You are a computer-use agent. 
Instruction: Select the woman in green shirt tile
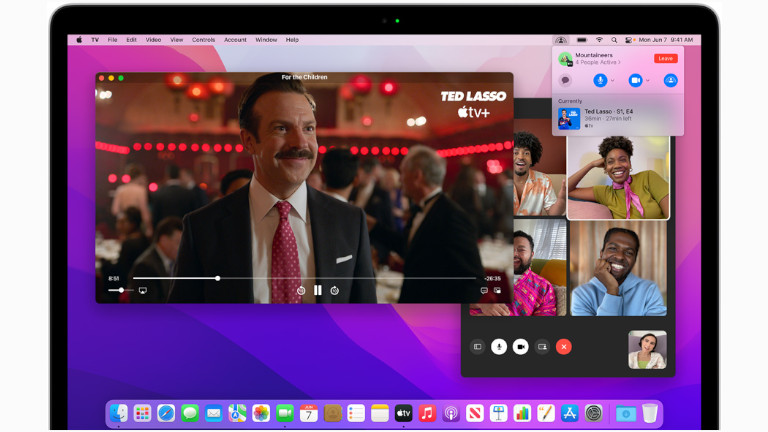(x=618, y=177)
